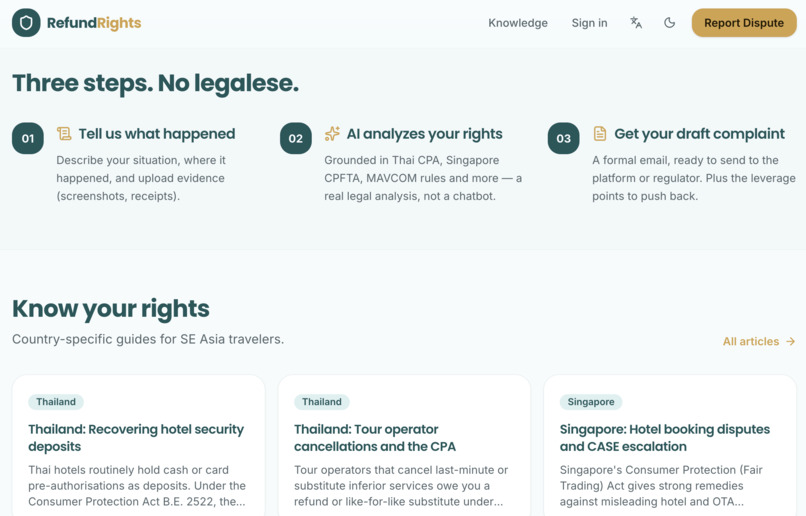Viewport: 806px width, 516px height.
Task: Open Thailand: Recovering hotel security deposits article
Action: pyautogui.click(x=136, y=437)
